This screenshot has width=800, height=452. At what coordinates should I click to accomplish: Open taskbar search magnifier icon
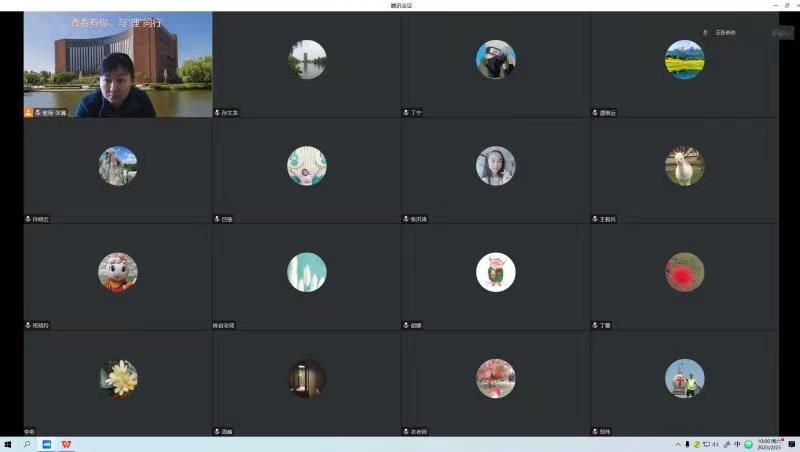[x=27, y=444]
